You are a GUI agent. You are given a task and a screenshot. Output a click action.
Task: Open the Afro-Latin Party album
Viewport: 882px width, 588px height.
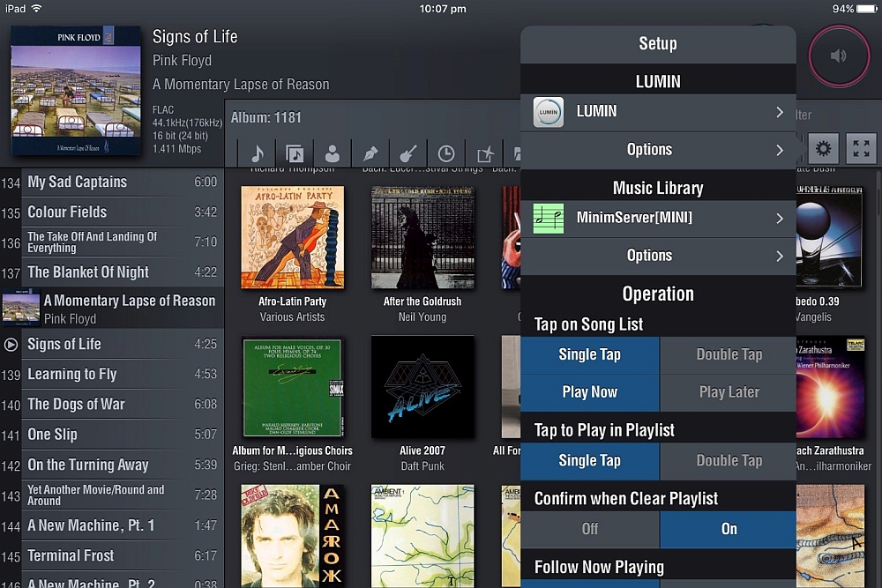pyautogui.click(x=293, y=237)
